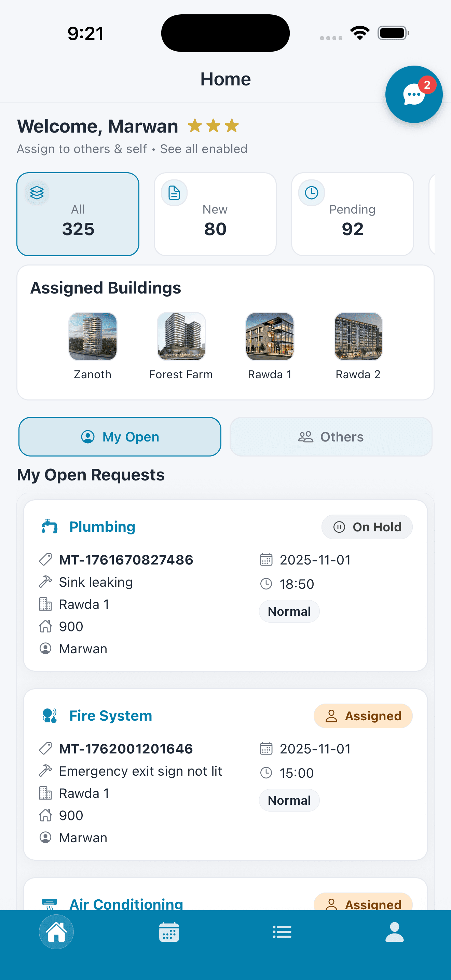Click the 'Sink leaking' description
This screenshot has height=980, width=451.
pos(96,582)
